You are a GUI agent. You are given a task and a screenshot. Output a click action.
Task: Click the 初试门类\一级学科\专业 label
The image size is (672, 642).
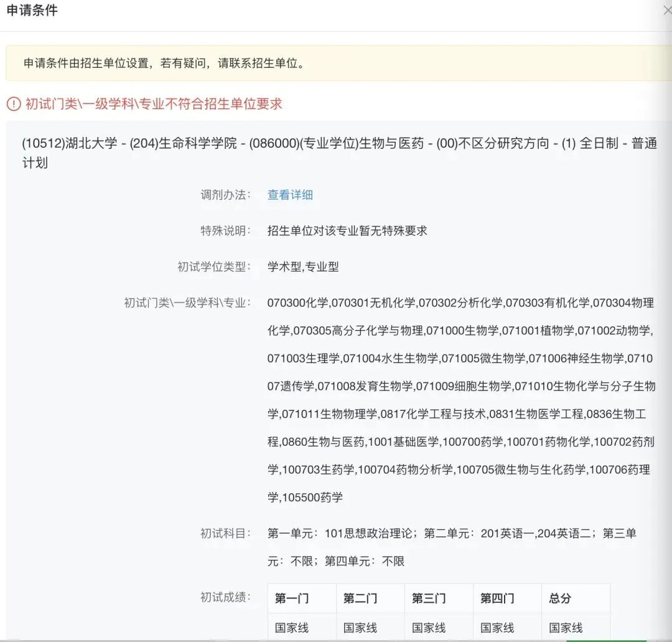[187, 303]
